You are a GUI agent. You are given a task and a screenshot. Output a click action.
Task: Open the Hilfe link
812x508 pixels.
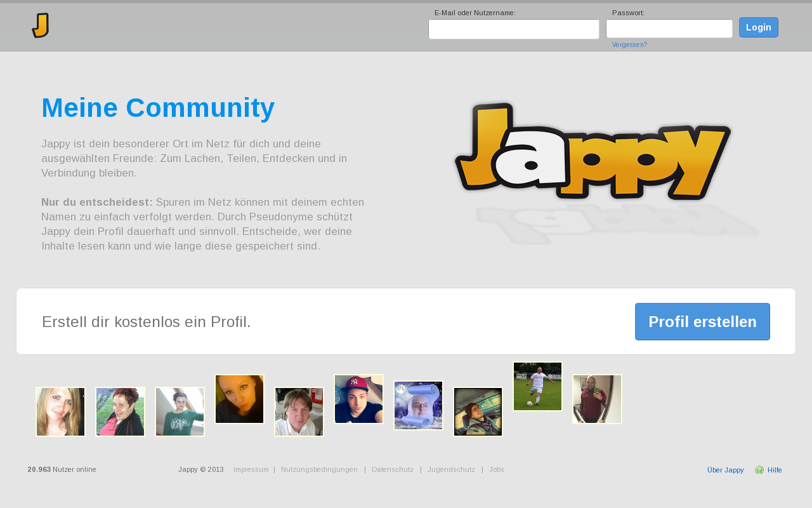pos(775,470)
